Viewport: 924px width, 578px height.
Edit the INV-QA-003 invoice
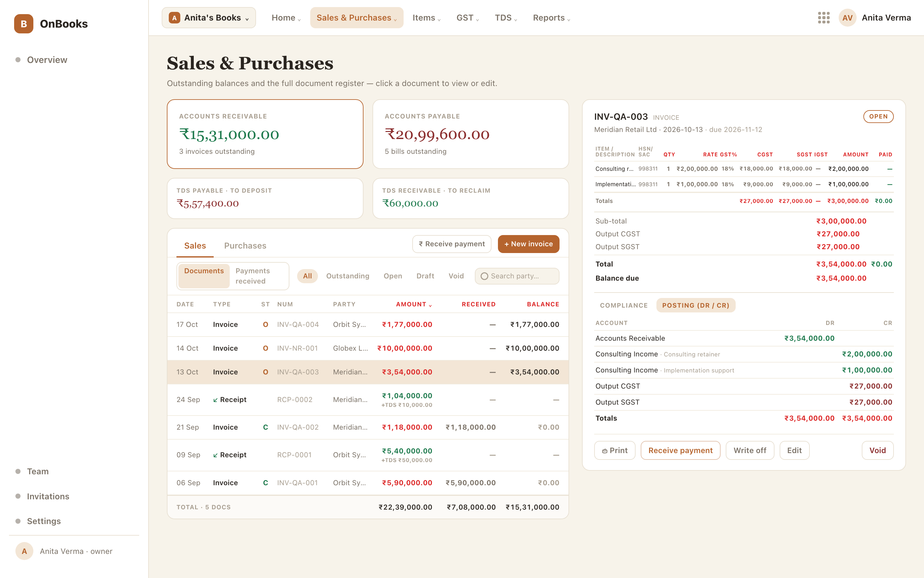[x=794, y=450]
